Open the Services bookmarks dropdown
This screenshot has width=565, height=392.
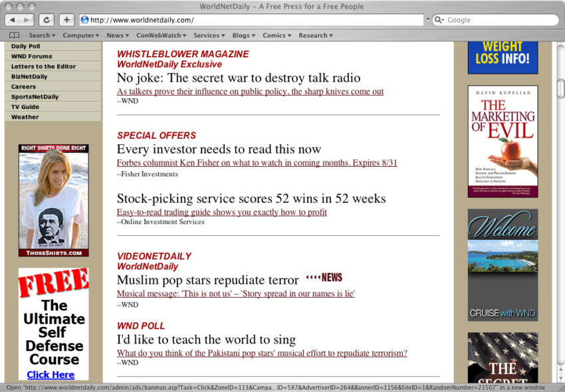pos(209,35)
